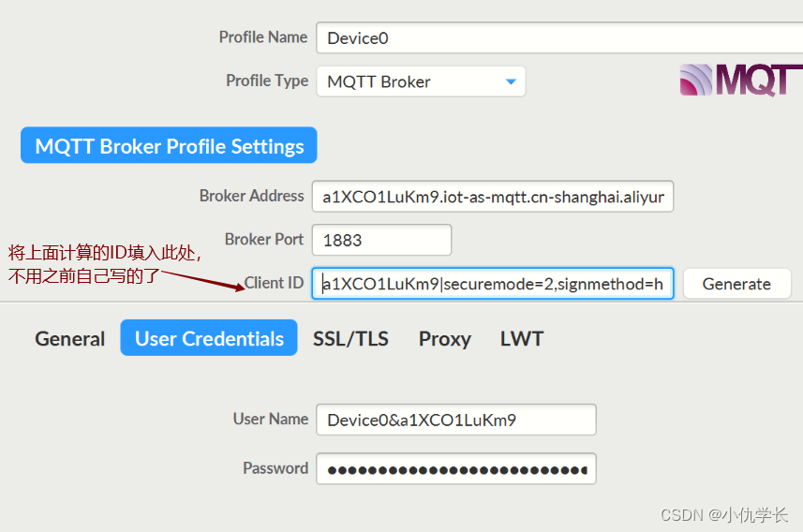Focus the masked Password field
The width and height of the screenshot is (803, 532).
coord(456,468)
